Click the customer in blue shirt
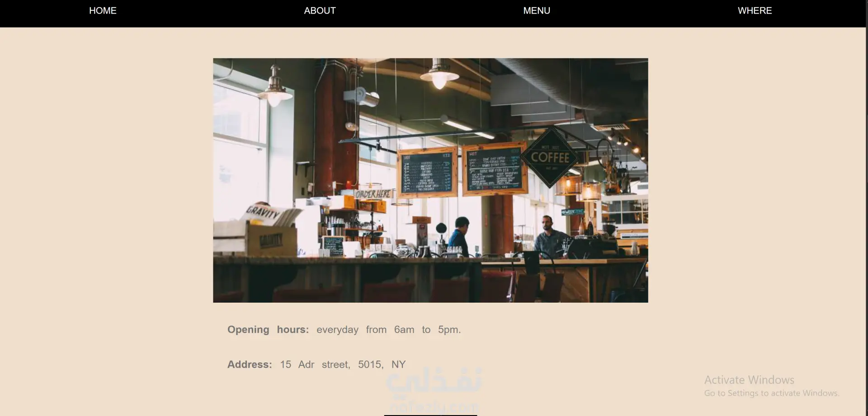The height and width of the screenshot is (416, 868). point(459,237)
